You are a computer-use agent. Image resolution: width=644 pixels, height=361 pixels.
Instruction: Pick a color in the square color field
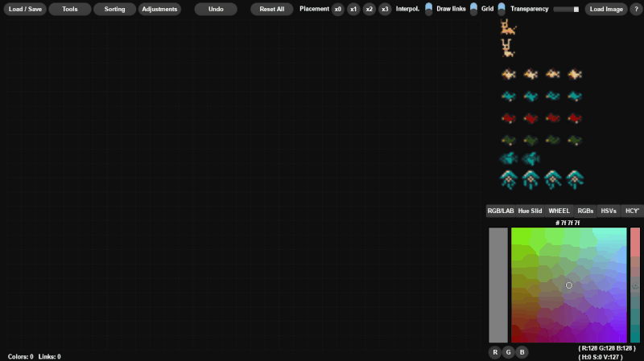tap(569, 285)
